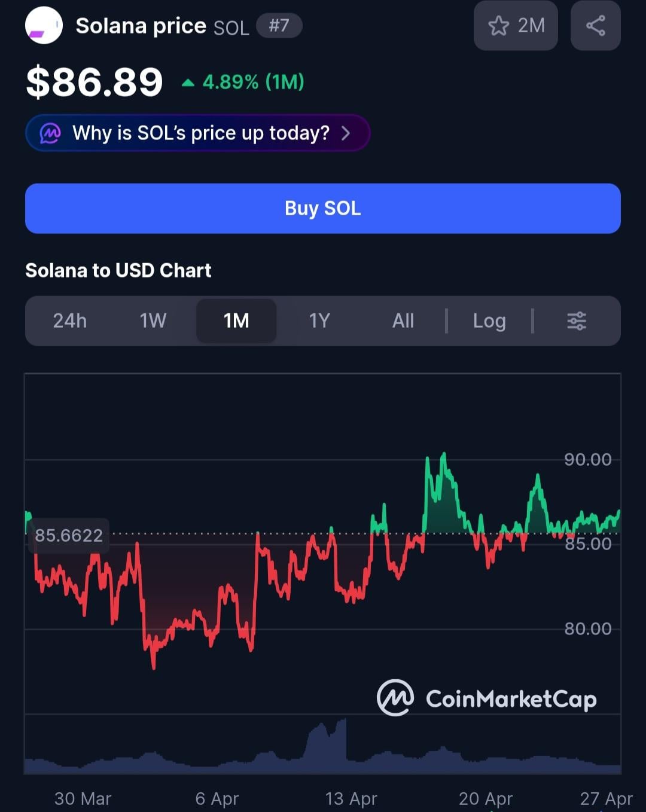Open chart settings sliders icon
Screen dimensions: 646x812
[576, 321]
